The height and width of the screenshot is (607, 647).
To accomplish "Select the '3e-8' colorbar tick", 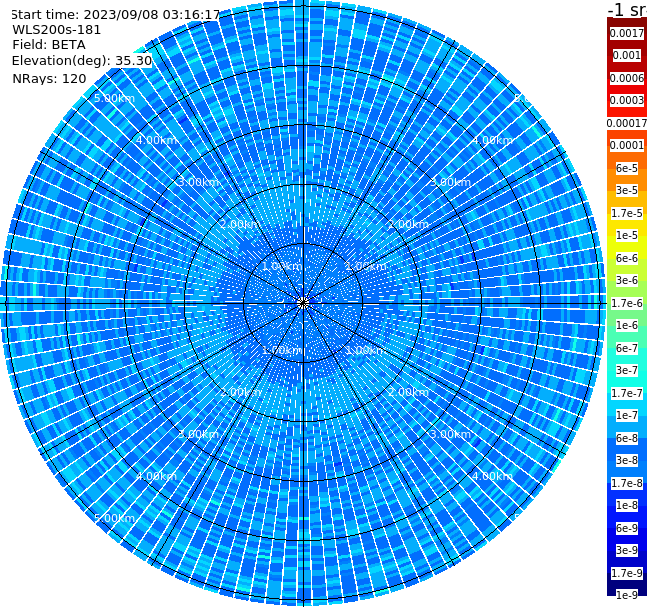I will (627, 460).
